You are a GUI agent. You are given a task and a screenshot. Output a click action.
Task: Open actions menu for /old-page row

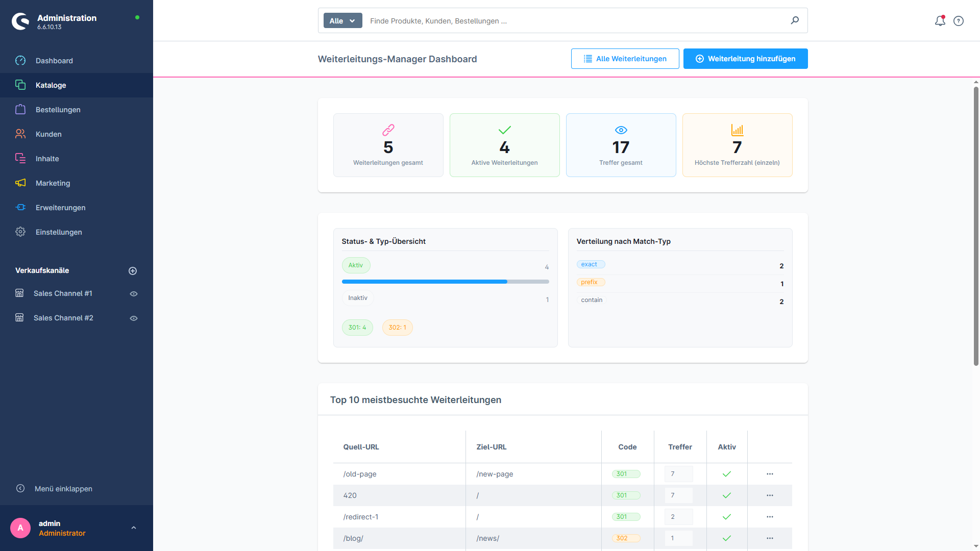point(770,474)
